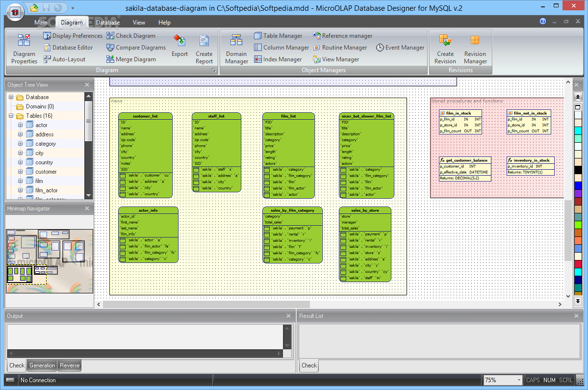This screenshot has height=390, width=588.
Task: Switch to the Database ribbon tab
Action: pyautogui.click(x=108, y=23)
